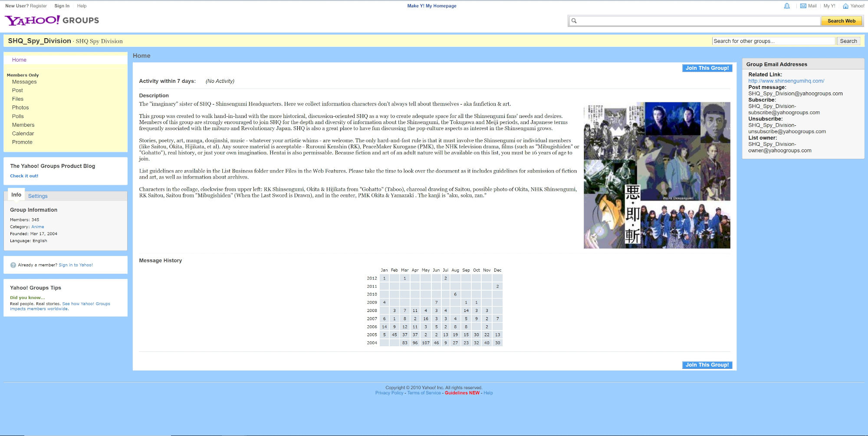This screenshot has height=436, width=868.
Task: Click Check it out! blog link
Action: click(x=24, y=176)
